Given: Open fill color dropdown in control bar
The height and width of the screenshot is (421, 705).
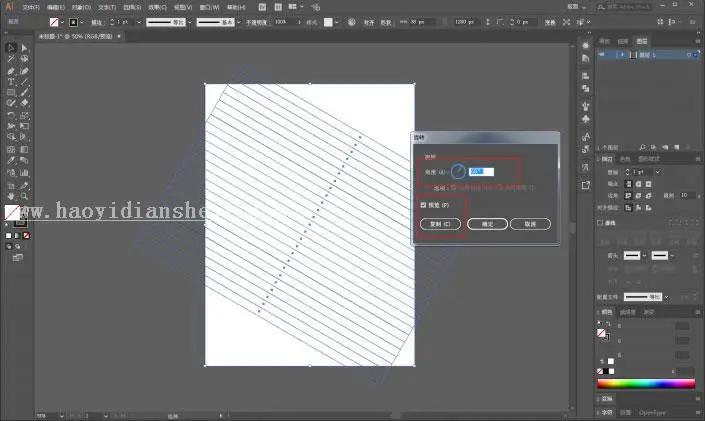Looking at the screenshot, I should pyautogui.click(x=62, y=22).
